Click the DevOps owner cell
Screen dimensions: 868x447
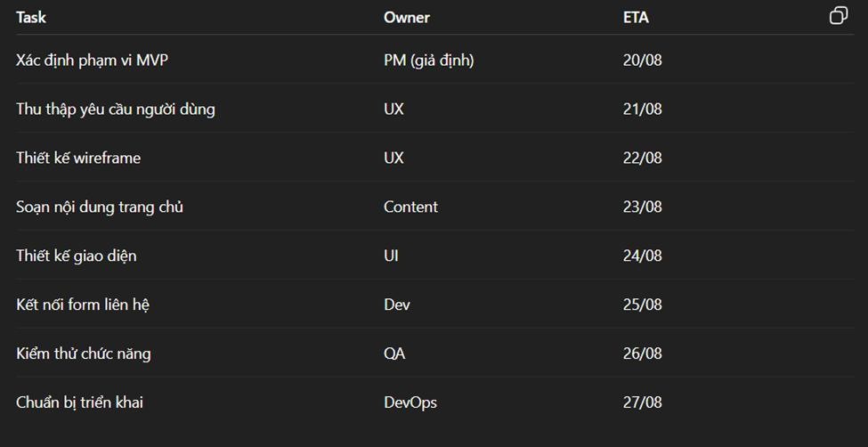(410, 402)
